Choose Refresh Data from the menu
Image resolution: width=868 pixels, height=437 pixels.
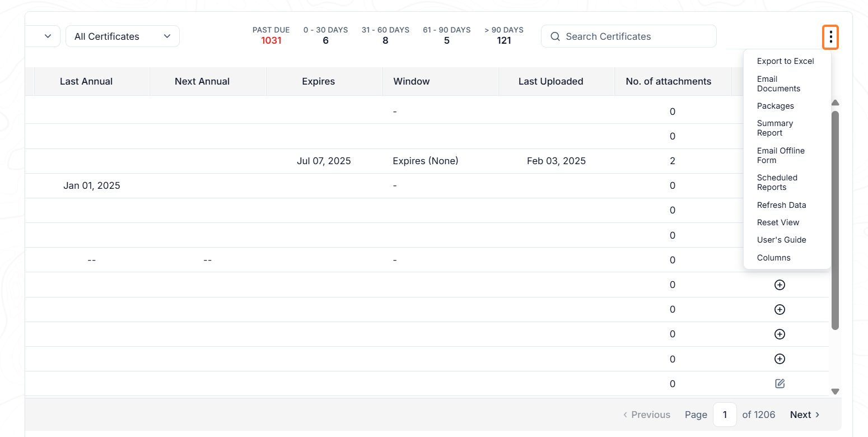click(x=781, y=205)
